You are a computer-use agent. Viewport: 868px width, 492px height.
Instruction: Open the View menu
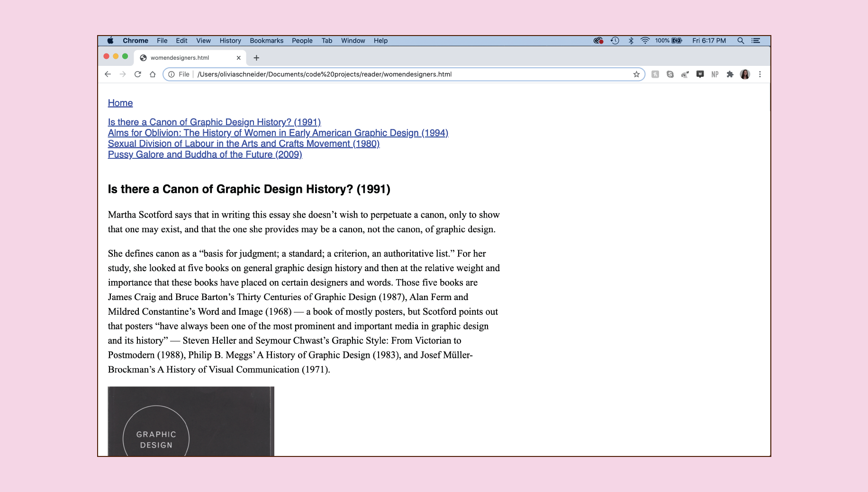[x=203, y=41]
